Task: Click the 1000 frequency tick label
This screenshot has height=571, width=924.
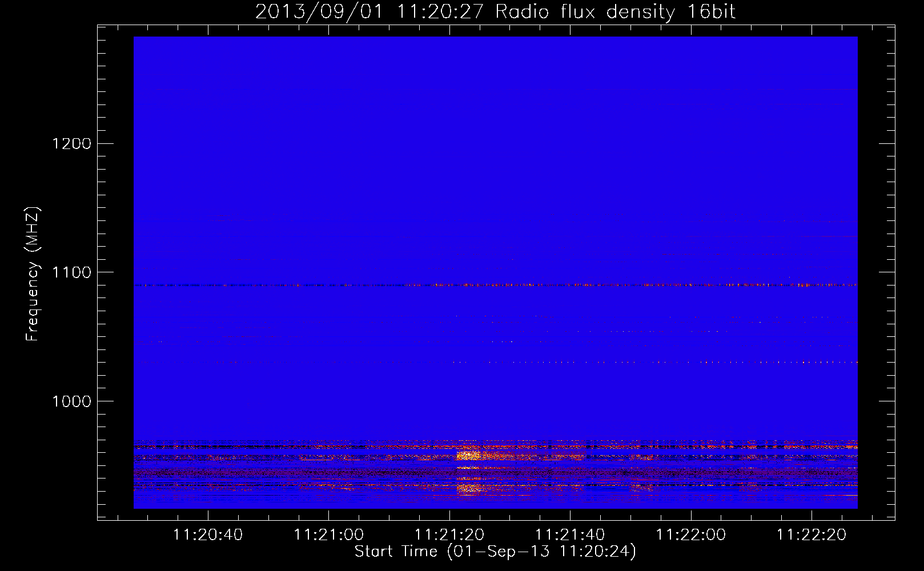Action: (x=72, y=401)
